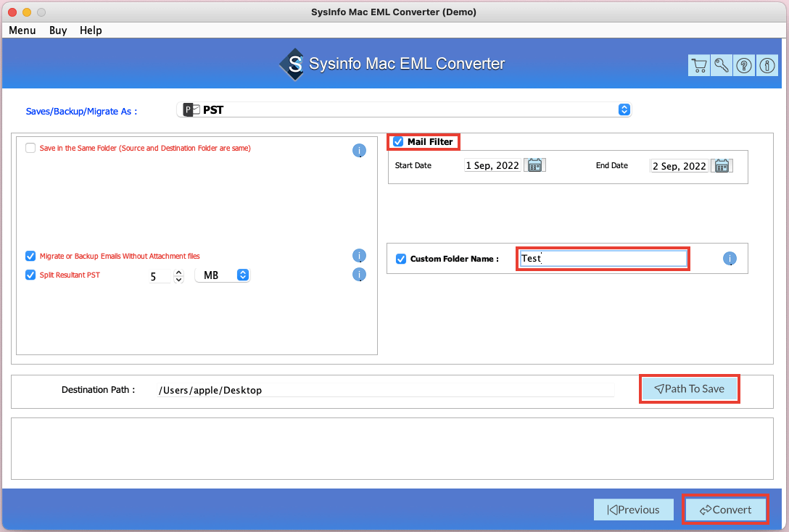Open the MB size unit dropdown

(223, 275)
